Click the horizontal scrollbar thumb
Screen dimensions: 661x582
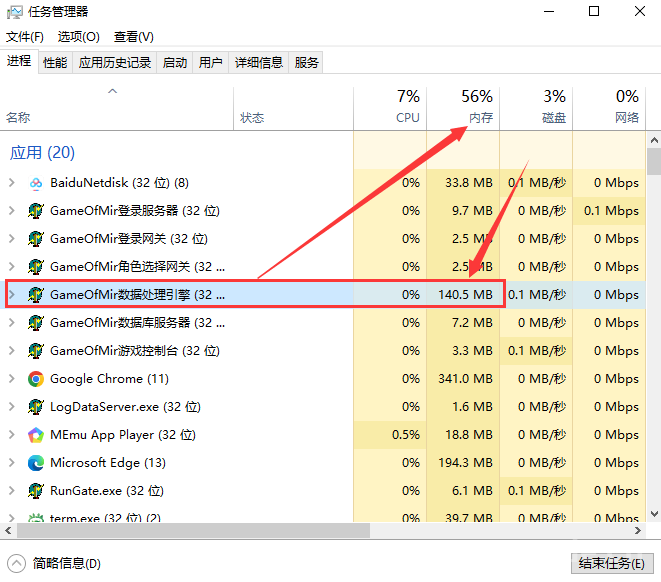(193, 531)
